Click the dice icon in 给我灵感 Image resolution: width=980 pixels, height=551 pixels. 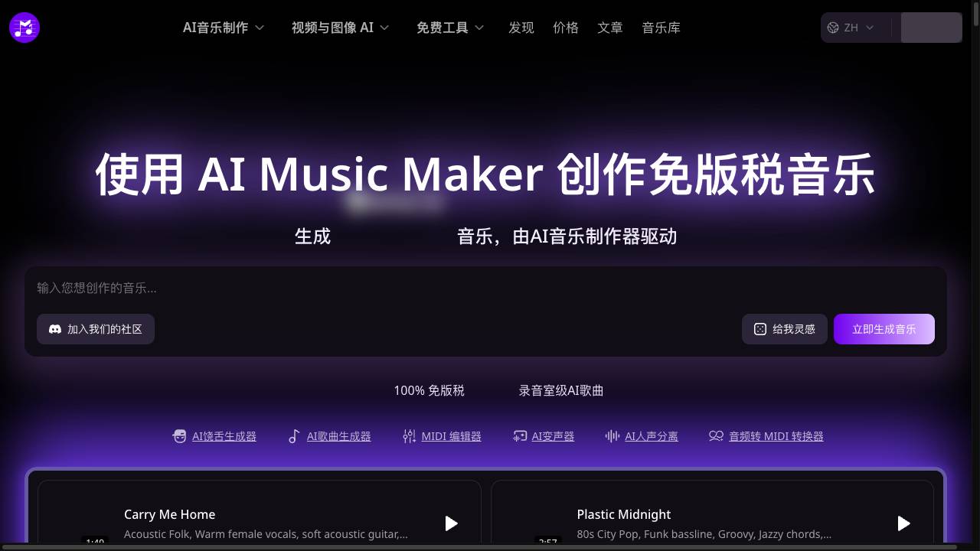point(760,329)
